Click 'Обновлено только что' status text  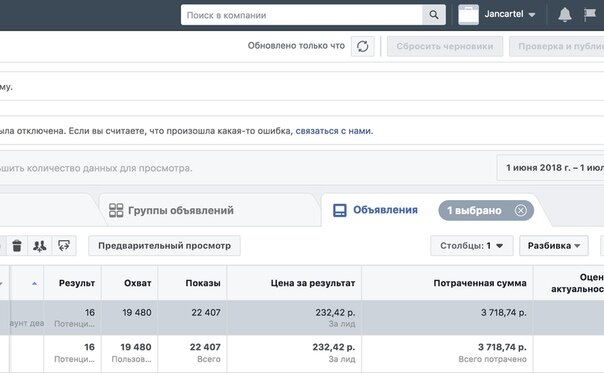296,46
